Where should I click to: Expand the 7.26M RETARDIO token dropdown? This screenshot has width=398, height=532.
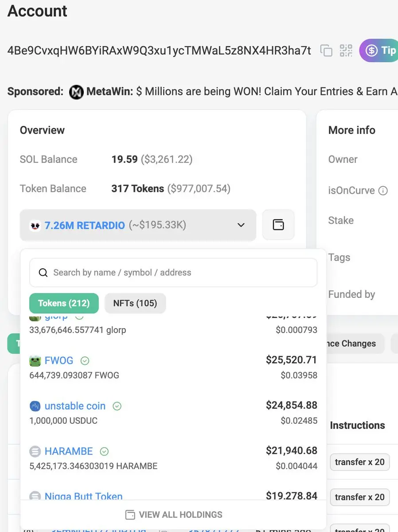point(138,225)
